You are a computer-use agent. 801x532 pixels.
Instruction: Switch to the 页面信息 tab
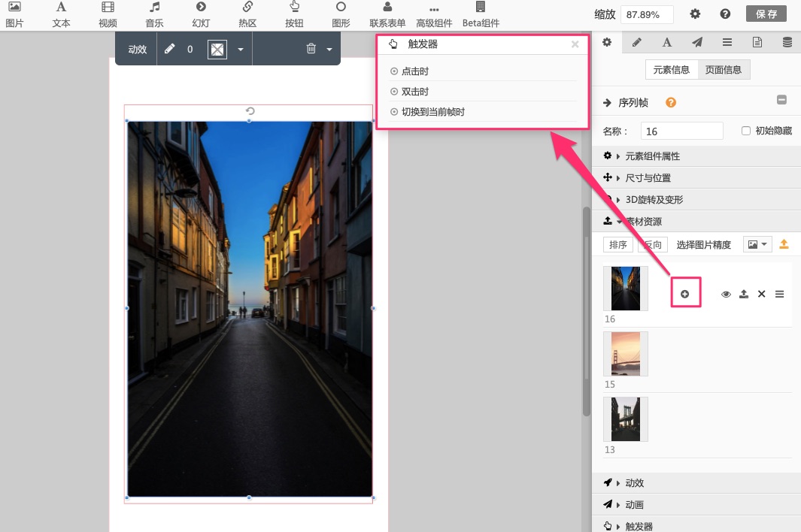click(724, 70)
